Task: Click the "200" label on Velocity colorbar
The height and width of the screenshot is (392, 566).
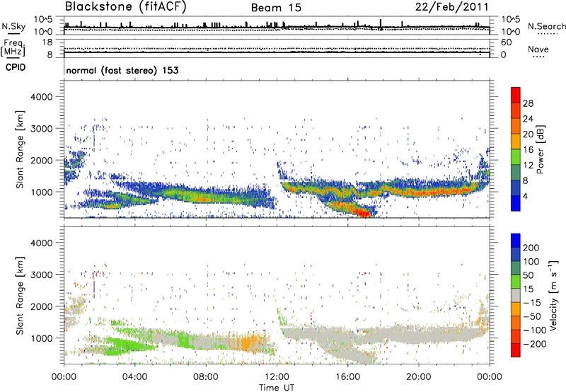Action: (531, 248)
